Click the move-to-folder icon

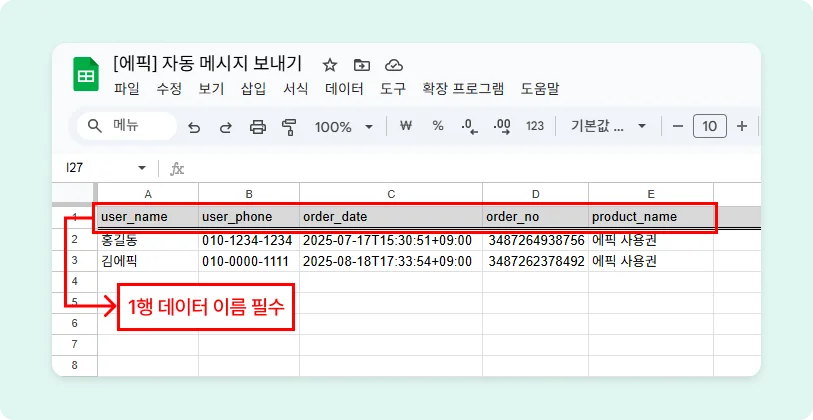click(x=362, y=65)
